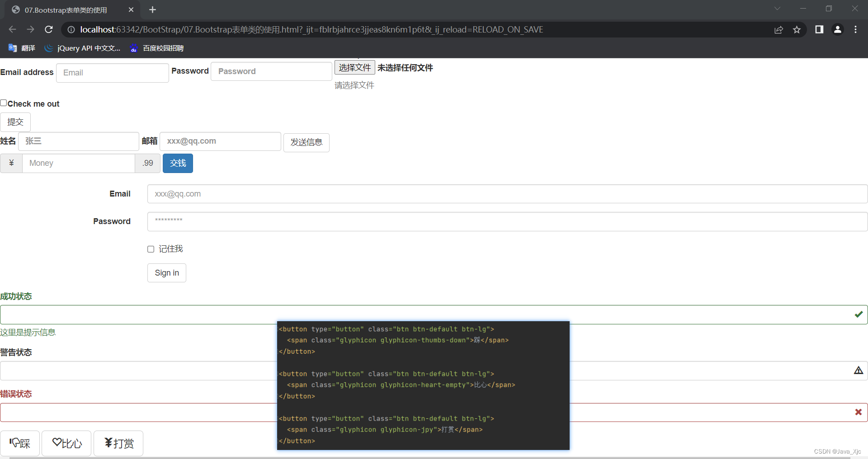
Task: Click the ¥ currency addon
Action: click(11, 163)
